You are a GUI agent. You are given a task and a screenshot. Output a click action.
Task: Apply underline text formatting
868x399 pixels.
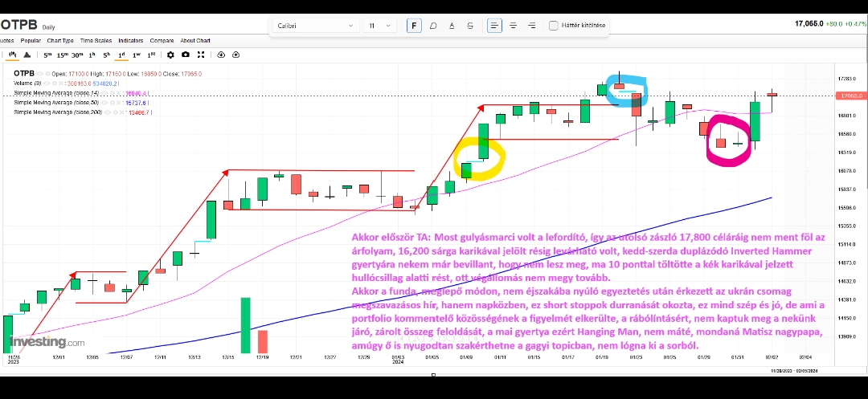point(452,26)
